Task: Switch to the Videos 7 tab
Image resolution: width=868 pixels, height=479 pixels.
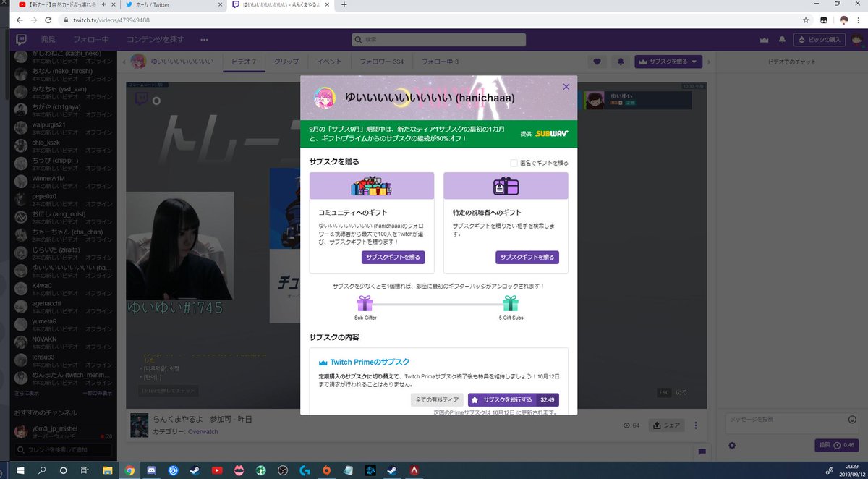Action: [x=244, y=62]
